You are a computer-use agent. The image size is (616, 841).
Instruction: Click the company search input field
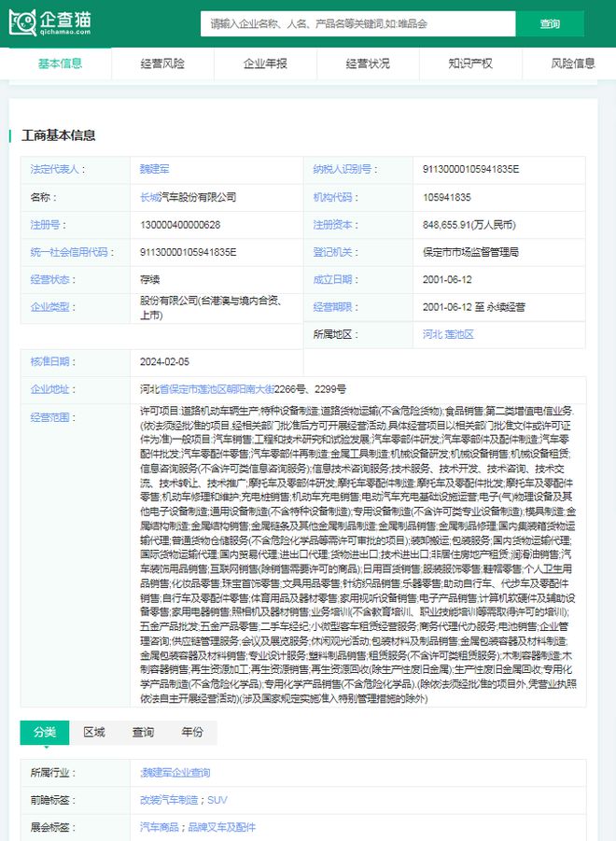[x=357, y=23]
